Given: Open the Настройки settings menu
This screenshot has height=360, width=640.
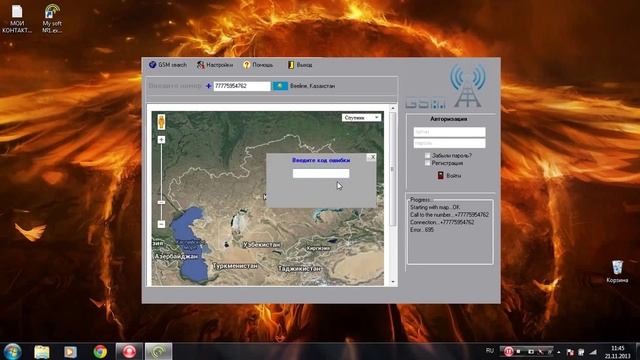Looking at the screenshot, I should point(215,65).
